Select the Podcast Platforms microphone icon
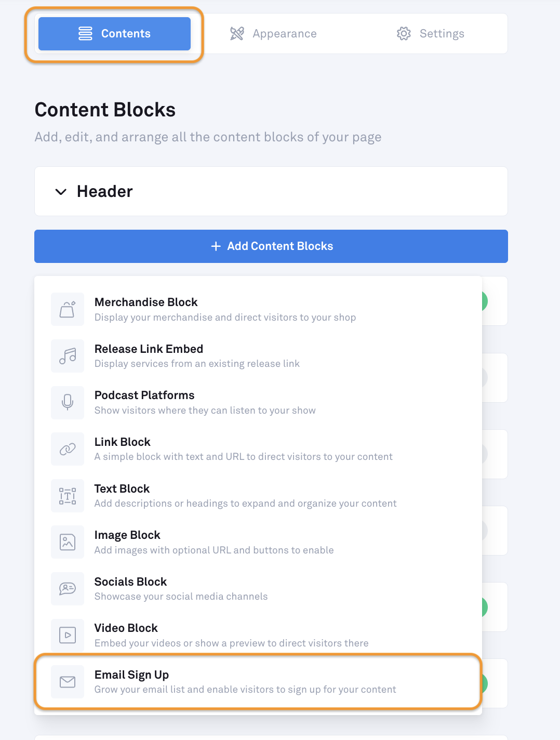This screenshot has width=560, height=740. point(68,402)
